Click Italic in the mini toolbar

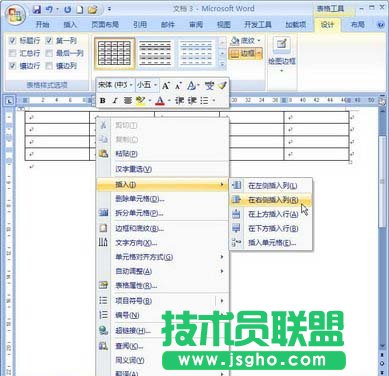point(115,100)
